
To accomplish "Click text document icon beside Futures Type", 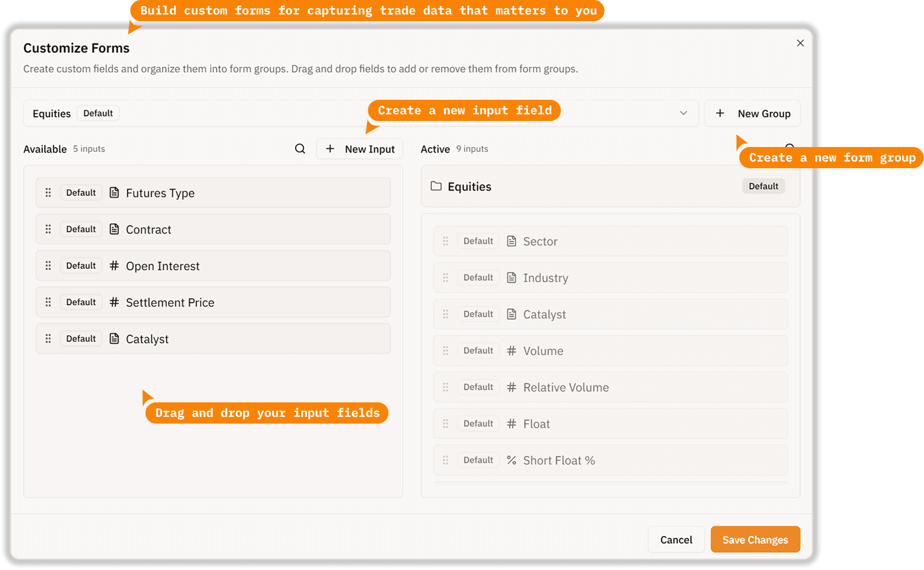I will click(114, 193).
